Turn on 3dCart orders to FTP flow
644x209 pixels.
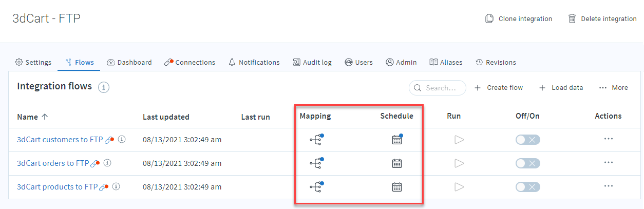pyautogui.click(x=528, y=163)
